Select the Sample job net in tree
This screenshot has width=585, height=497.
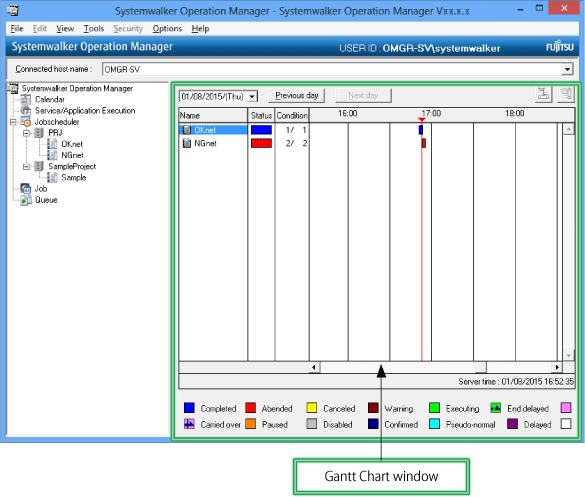point(73,178)
